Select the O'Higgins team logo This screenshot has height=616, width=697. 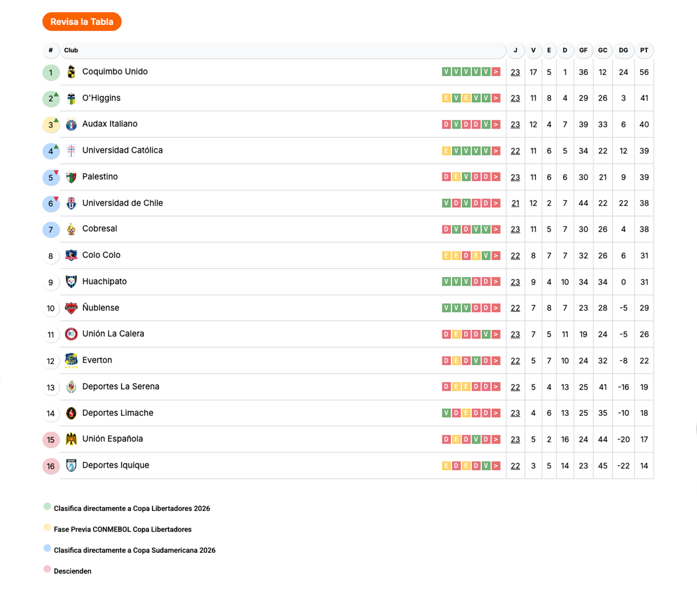pos(71,98)
